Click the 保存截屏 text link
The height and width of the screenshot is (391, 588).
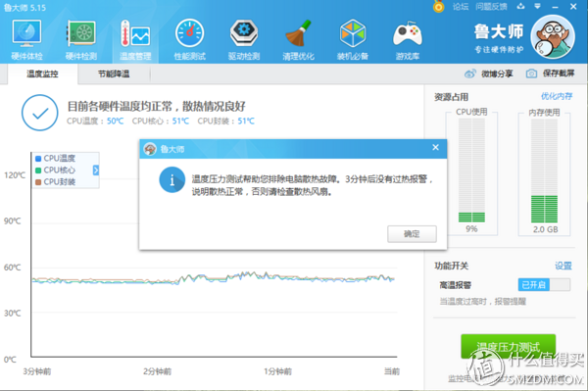pos(559,73)
